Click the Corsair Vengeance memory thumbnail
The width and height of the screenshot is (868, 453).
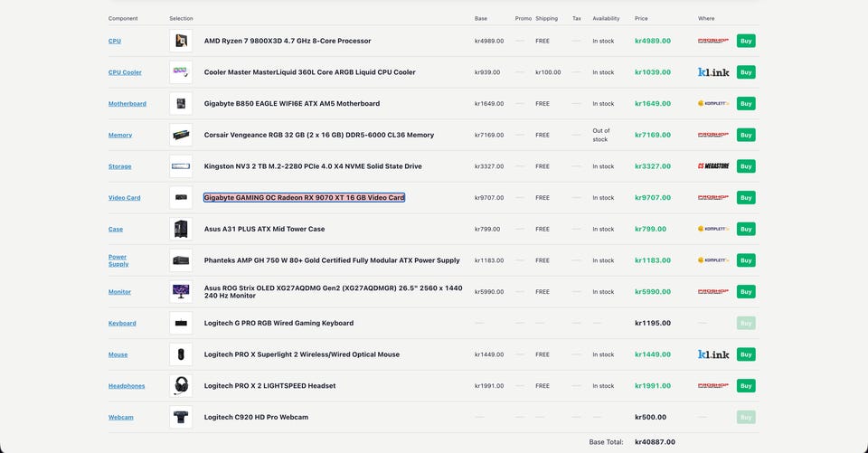pos(181,135)
